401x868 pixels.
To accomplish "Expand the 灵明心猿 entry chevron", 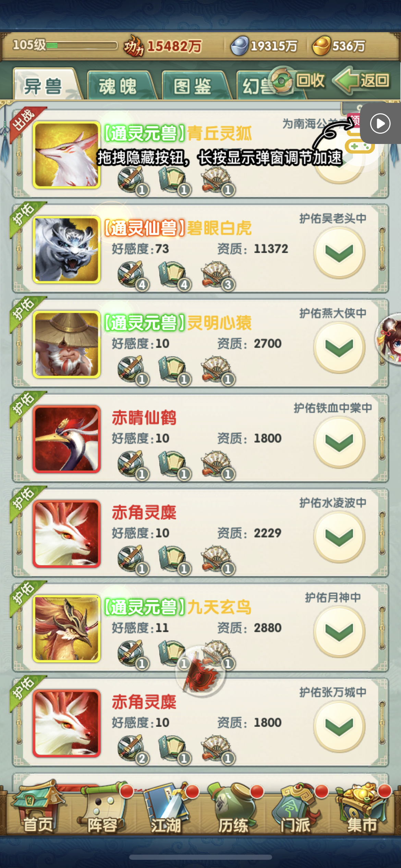I will [339, 348].
